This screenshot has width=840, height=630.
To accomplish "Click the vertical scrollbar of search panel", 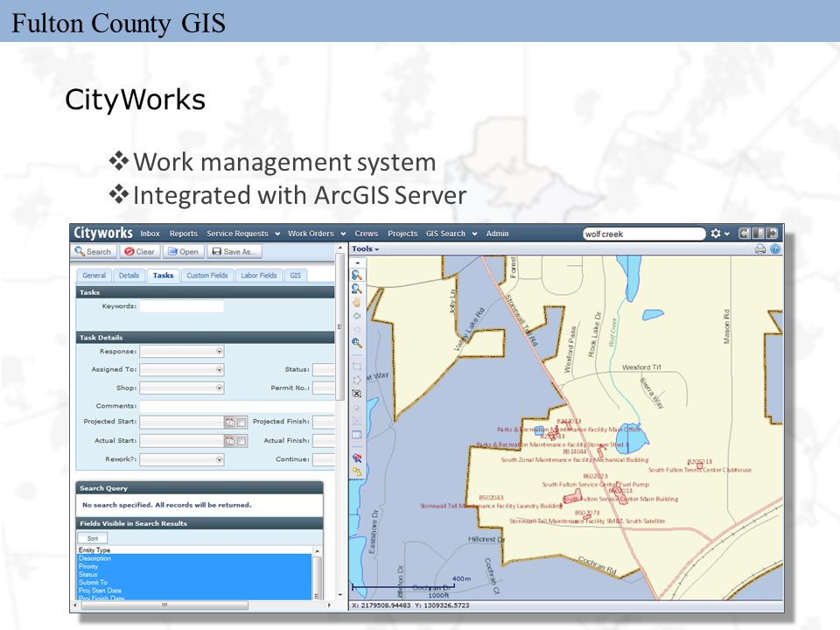I will [x=339, y=326].
